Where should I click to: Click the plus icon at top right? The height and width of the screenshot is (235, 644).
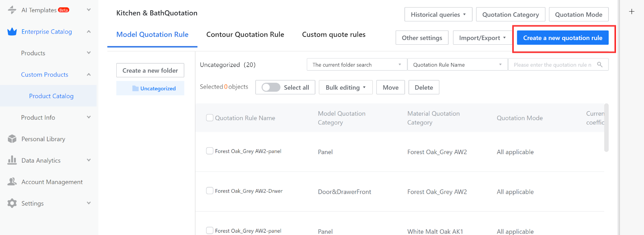(x=632, y=12)
